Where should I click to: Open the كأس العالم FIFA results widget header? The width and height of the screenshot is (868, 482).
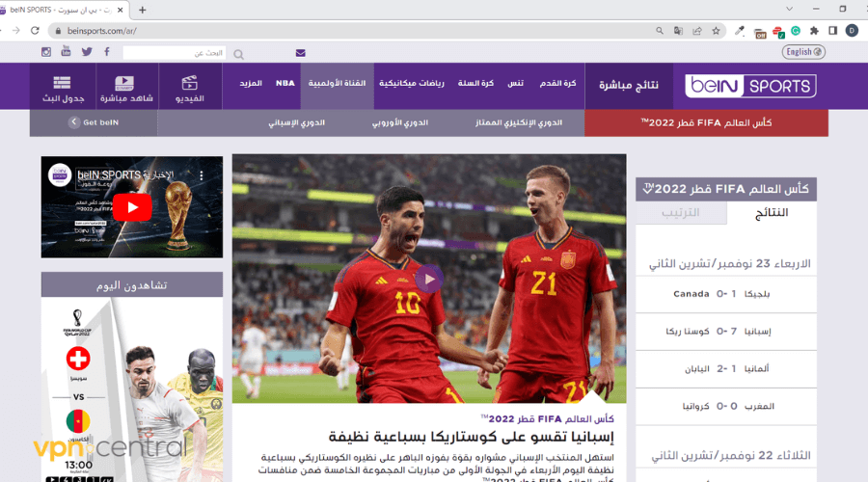point(725,189)
